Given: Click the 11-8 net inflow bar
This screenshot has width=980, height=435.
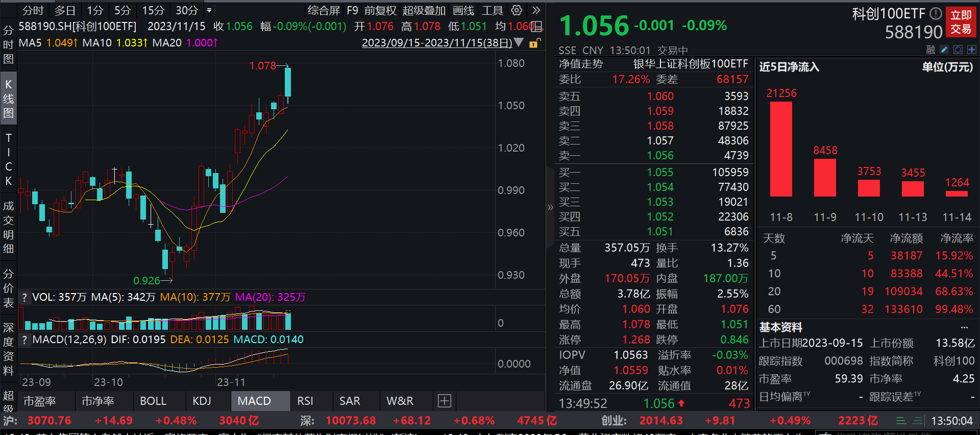Looking at the screenshot, I should (781, 149).
